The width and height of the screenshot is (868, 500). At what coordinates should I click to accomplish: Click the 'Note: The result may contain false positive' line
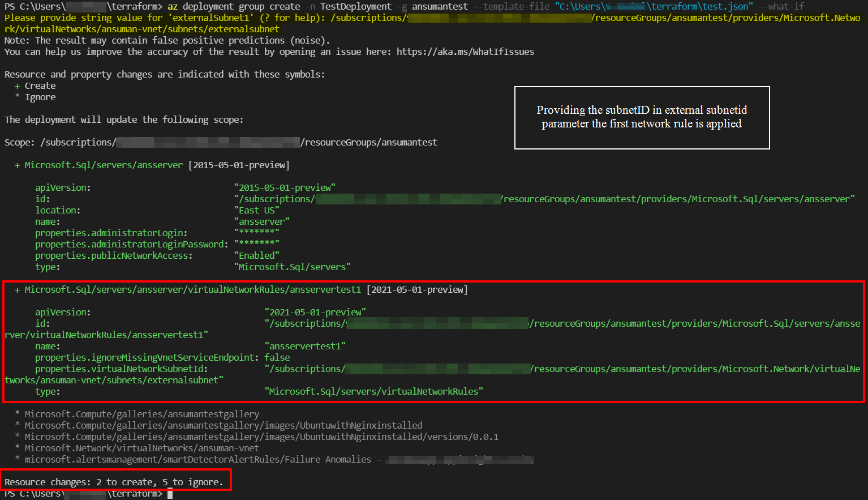(x=167, y=40)
